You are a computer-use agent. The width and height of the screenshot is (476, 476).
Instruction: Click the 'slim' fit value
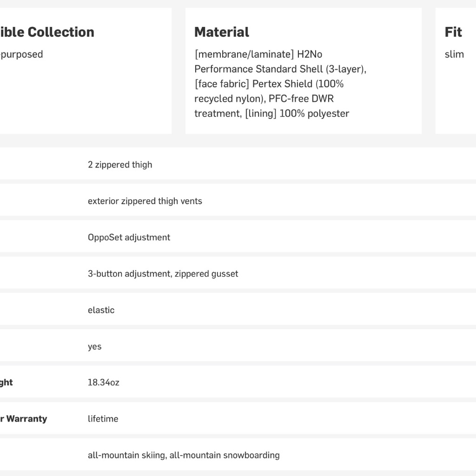click(x=454, y=54)
